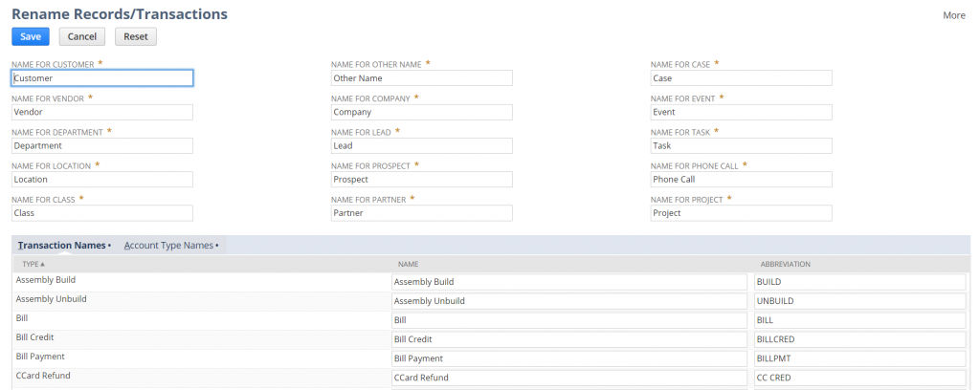The height and width of the screenshot is (390, 980).
Task: Edit the BILL abbreviation field
Action: (860, 320)
